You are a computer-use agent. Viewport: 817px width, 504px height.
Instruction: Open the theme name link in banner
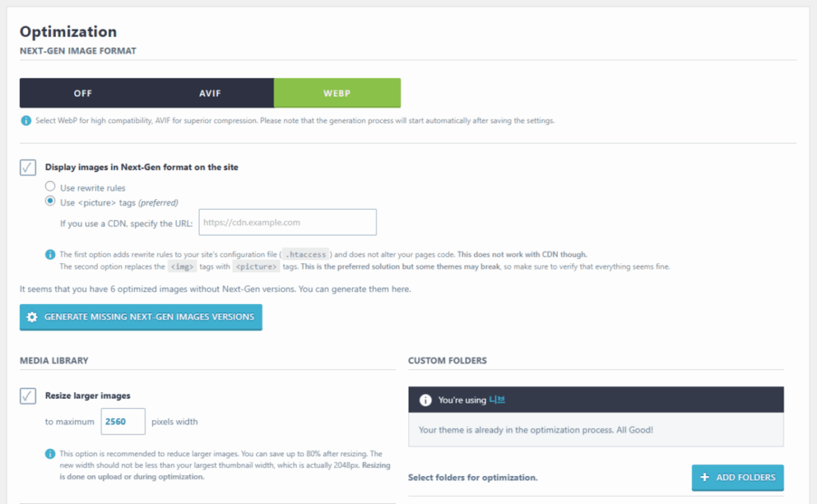496,400
